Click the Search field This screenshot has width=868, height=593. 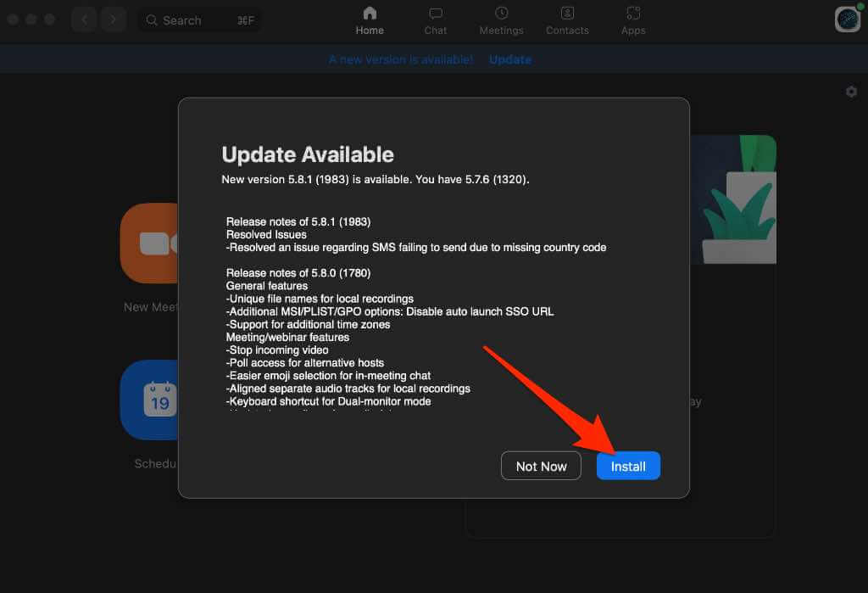click(x=199, y=20)
